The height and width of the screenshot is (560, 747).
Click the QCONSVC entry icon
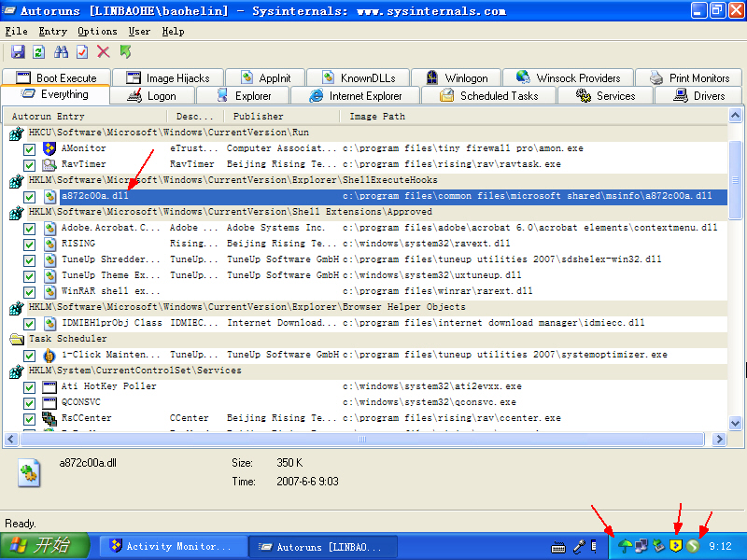[x=49, y=403]
